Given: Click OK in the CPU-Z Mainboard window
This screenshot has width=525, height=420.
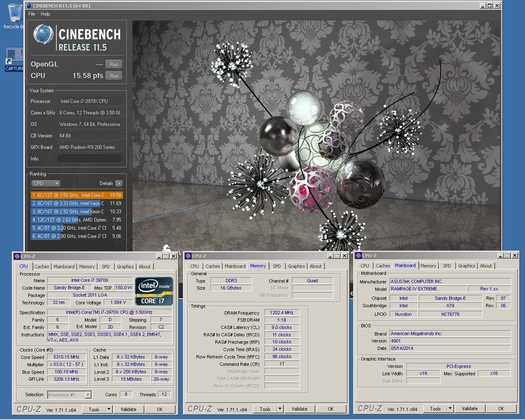Looking at the screenshot, I should pos(501,409).
